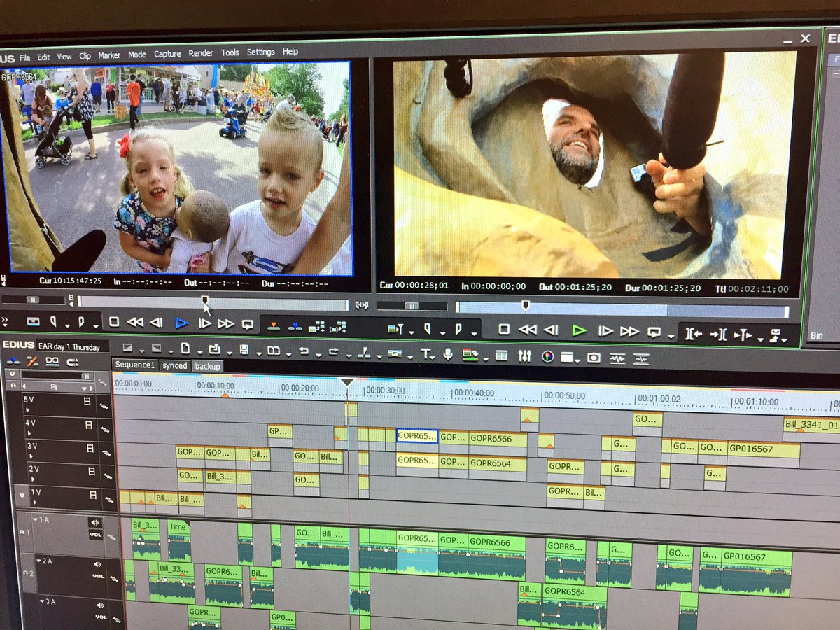Set Out point in right player
The width and height of the screenshot is (840, 630).
click(x=458, y=328)
